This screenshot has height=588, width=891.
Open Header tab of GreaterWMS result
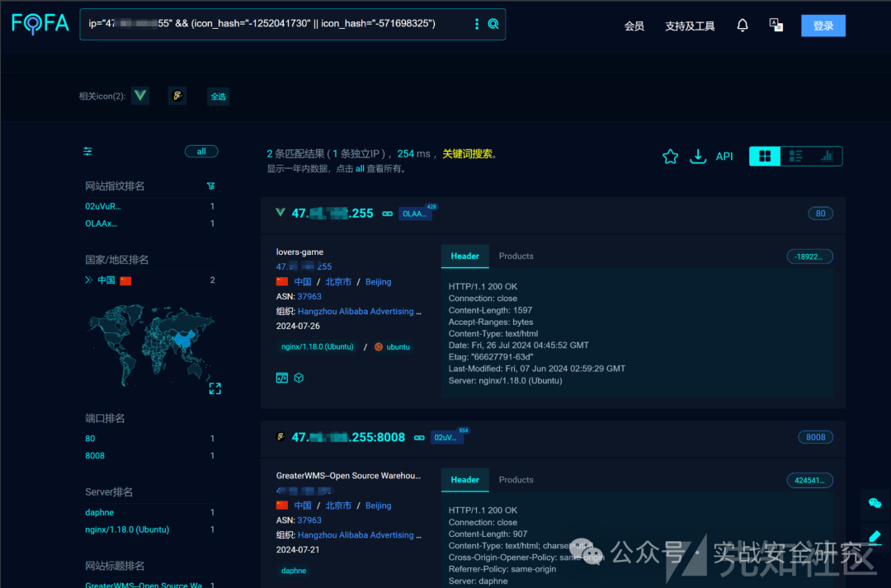[x=464, y=480]
